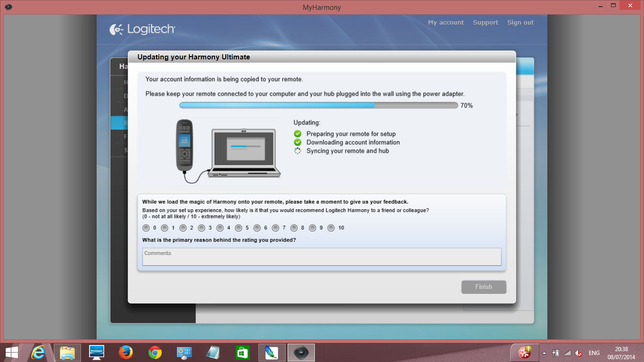Select rating 5 radio button
Viewport: 644px width, 362px height.
[239, 228]
